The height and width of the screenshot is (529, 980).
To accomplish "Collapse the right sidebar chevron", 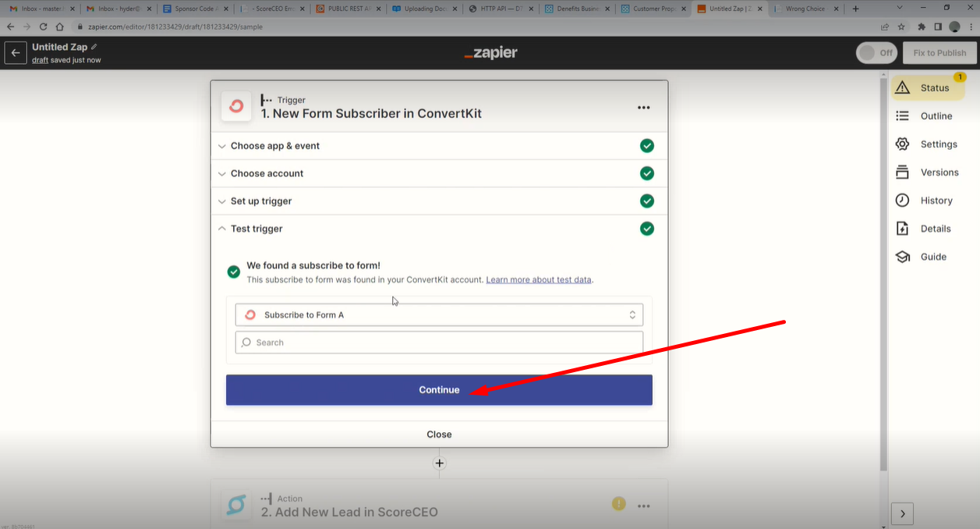I will [x=902, y=513].
